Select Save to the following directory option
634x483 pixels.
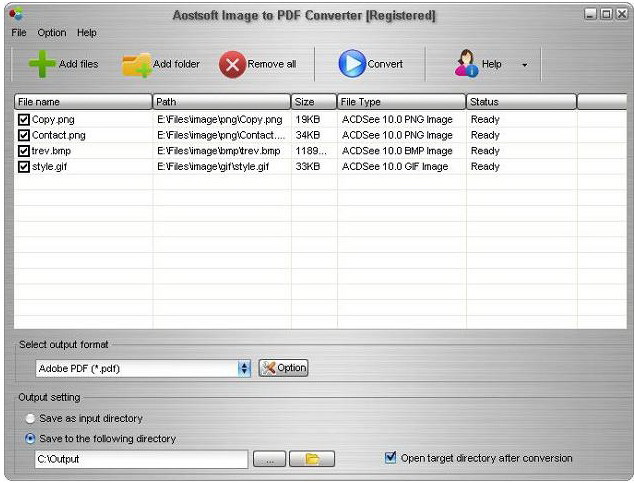(x=30, y=439)
